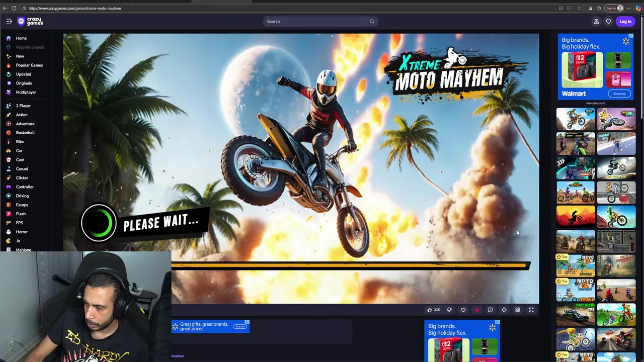Open Car category

[19, 151]
